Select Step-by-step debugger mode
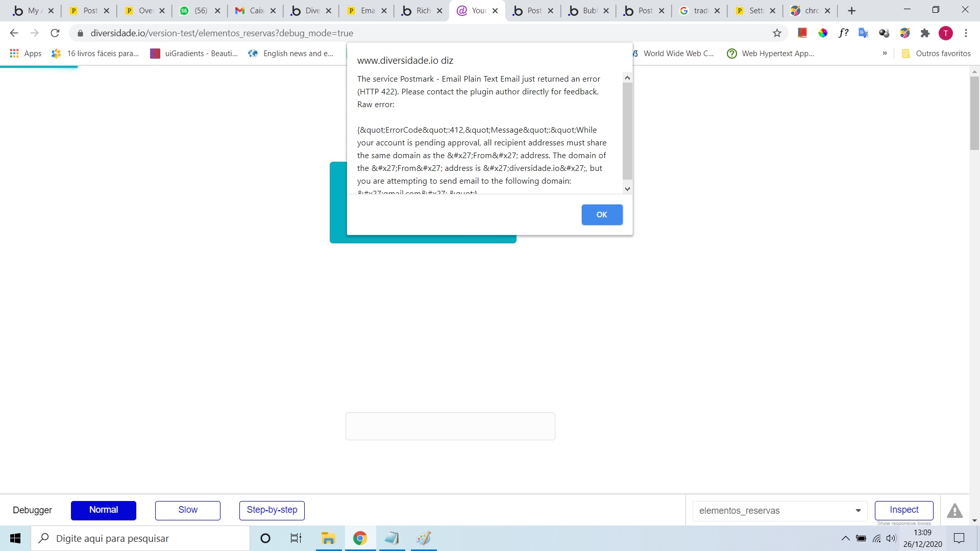Image resolution: width=980 pixels, height=551 pixels. (x=272, y=510)
